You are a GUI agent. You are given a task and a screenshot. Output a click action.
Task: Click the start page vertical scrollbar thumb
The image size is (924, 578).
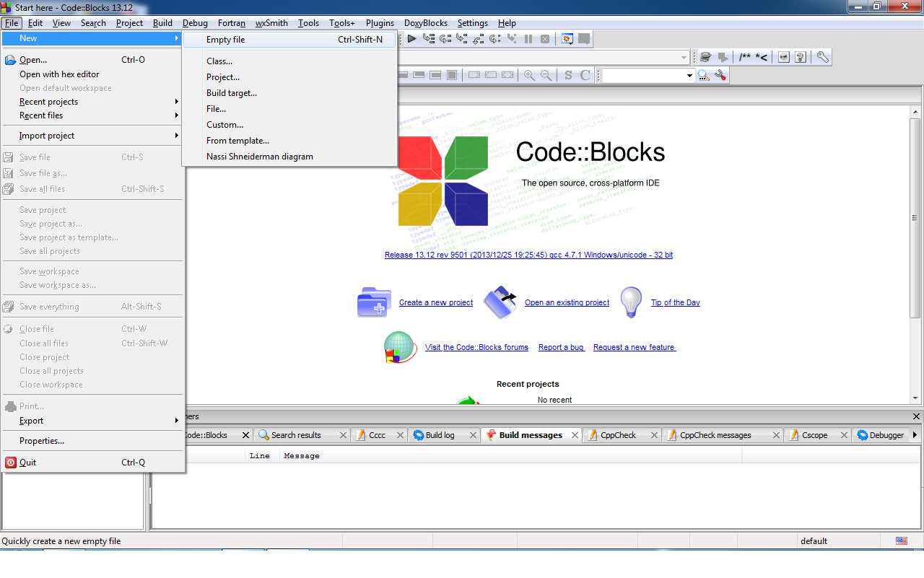[915, 218]
